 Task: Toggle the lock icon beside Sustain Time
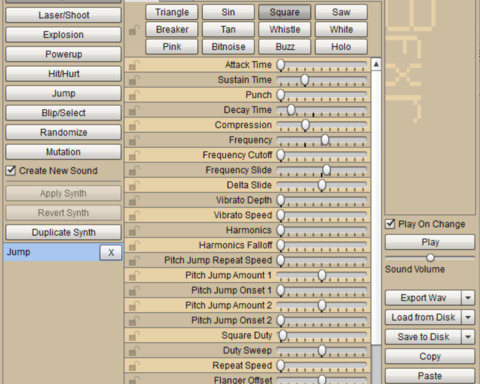point(134,80)
